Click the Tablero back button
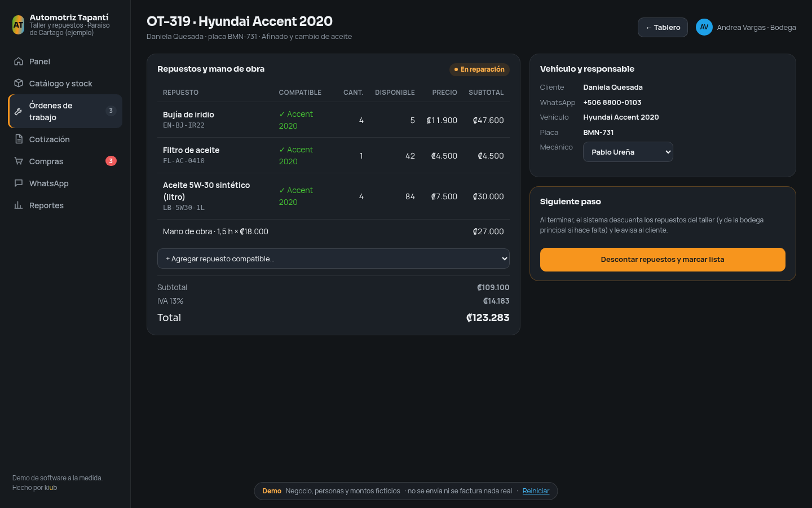 pyautogui.click(x=663, y=27)
